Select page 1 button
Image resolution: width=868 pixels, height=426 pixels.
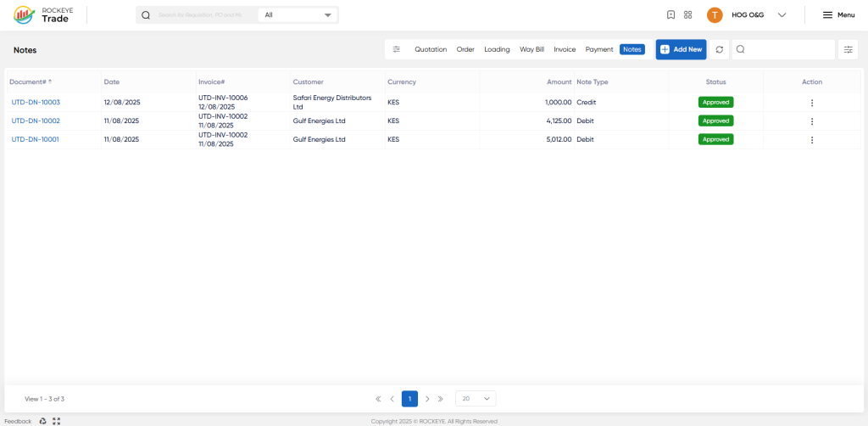(x=409, y=399)
